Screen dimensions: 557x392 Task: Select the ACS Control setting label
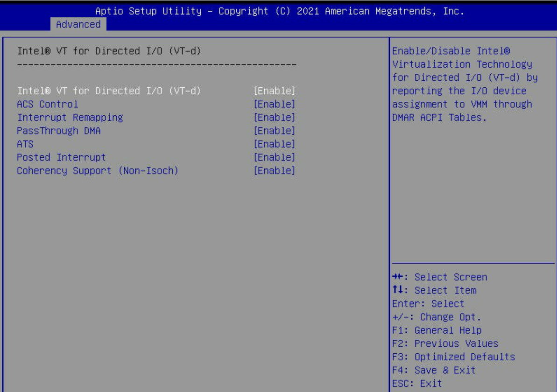[47, 104]
